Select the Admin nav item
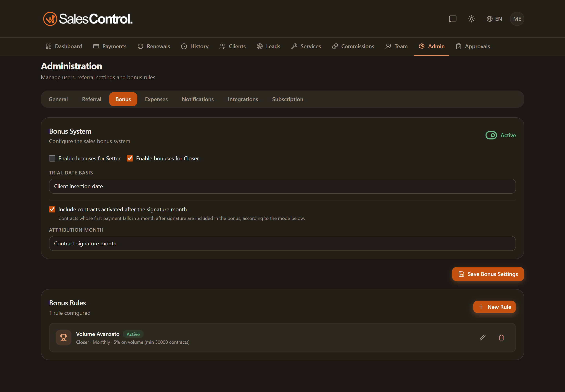Image resolution: width=565 pixels, height=392 pixels. point(431,46)
